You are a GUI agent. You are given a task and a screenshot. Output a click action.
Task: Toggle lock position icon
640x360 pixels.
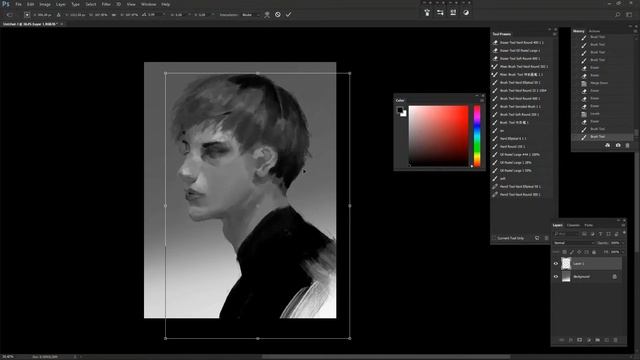[579, 252]
